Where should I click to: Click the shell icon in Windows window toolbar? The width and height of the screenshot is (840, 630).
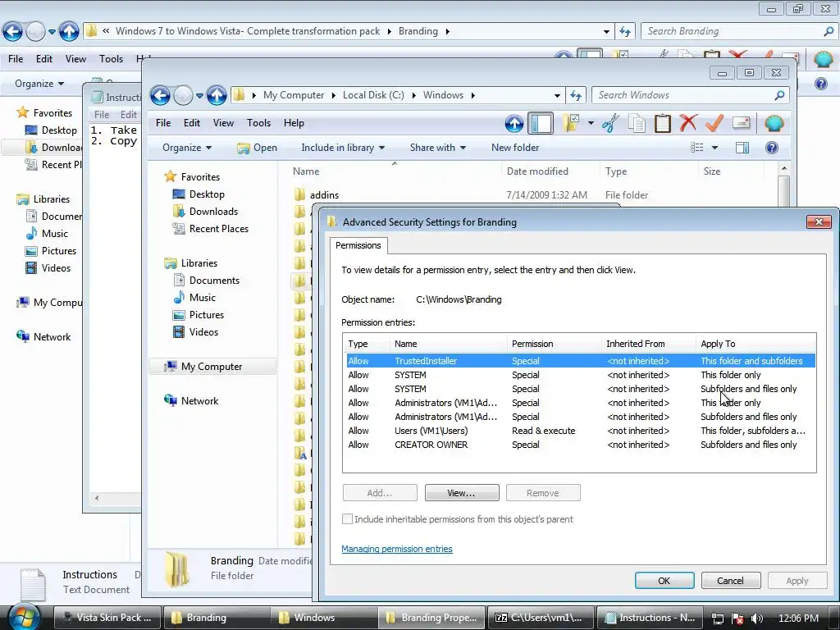point(774,124)
